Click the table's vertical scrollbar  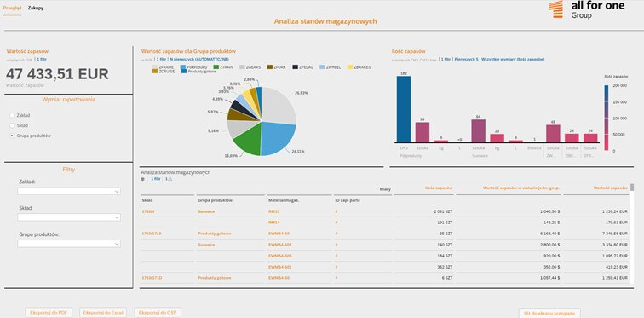632,234
